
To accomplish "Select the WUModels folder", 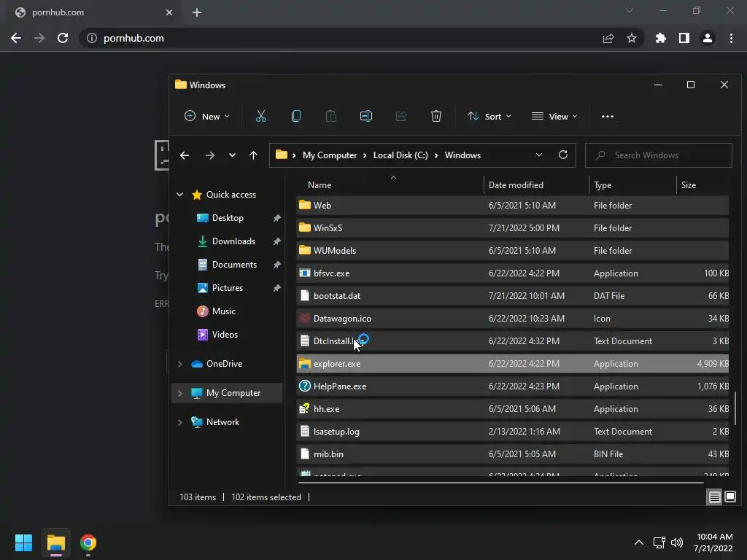I will [x=513, y=251].
